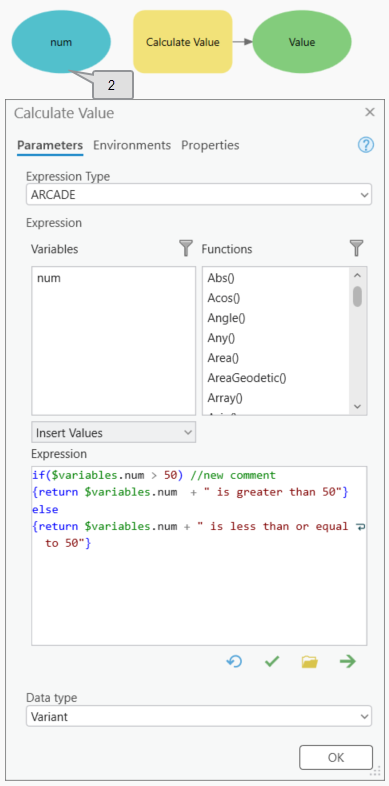Verify expression with green checkmark icon

pyautogui.click(x=272, y=662)
